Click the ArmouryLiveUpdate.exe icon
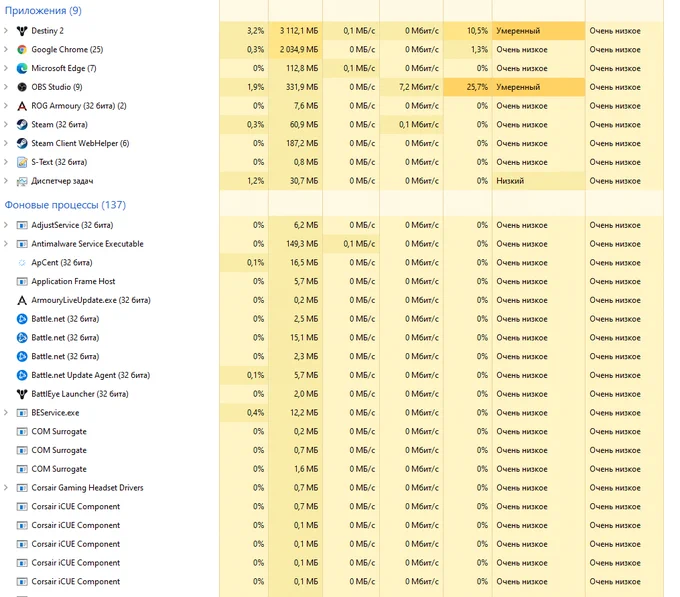The width and height of the screenshot is (680, 597). [22, 300]
